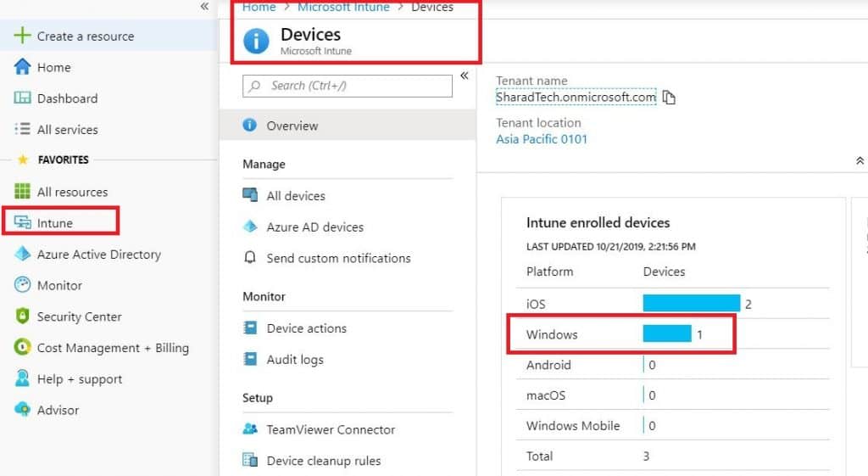
Task: Click the Monitor gauge icon in sidebar
Action: click(x=22, y=285)
